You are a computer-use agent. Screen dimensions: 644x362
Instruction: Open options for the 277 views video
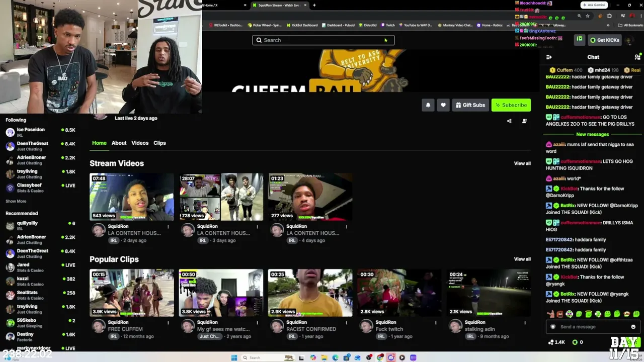pos(346,227)
